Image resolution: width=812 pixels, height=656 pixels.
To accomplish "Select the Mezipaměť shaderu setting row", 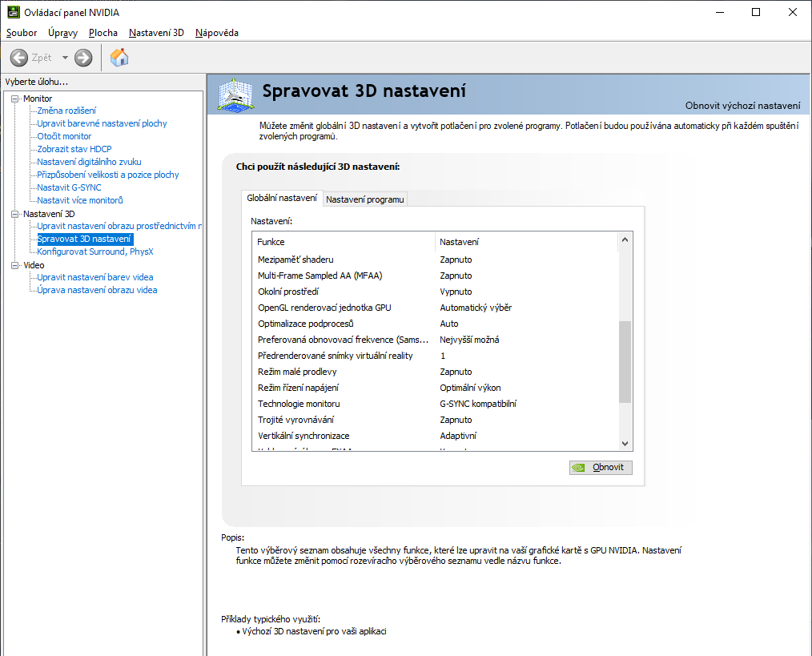I will click(435, 260).
